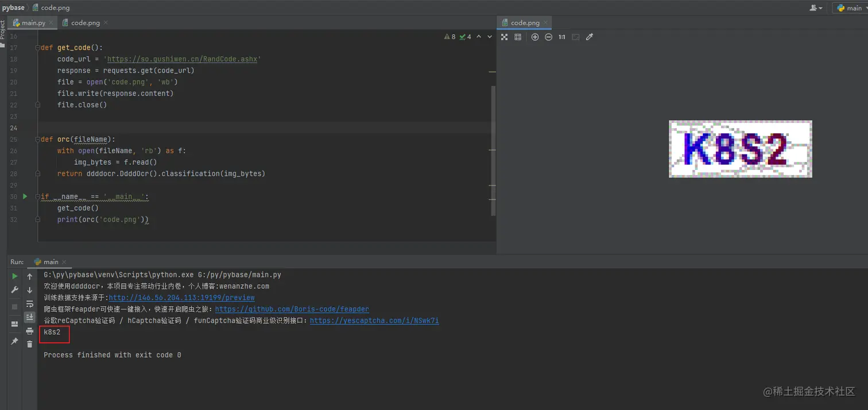Pin the Run tab with pin icon
Viewport: 868px width, 410px height.
pos(15,341)
